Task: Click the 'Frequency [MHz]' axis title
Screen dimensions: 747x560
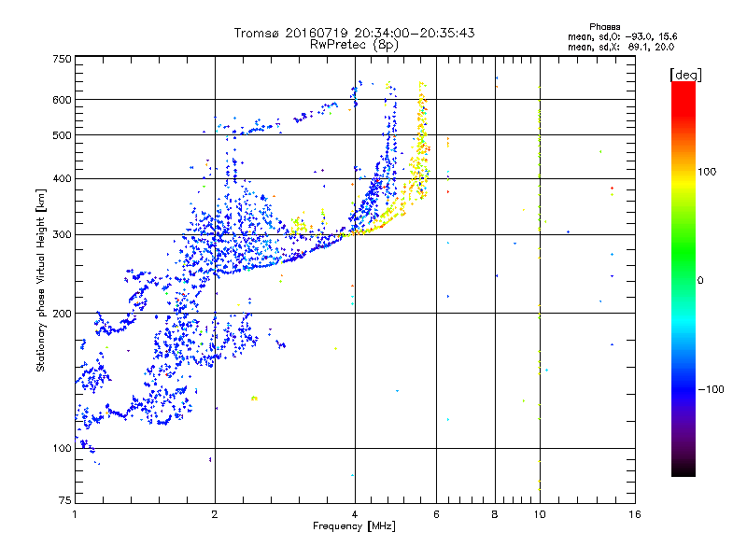Action: [x=354, y=526]
